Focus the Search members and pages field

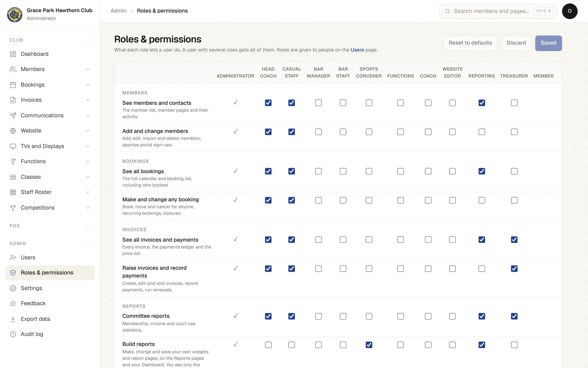pos(498,11)
